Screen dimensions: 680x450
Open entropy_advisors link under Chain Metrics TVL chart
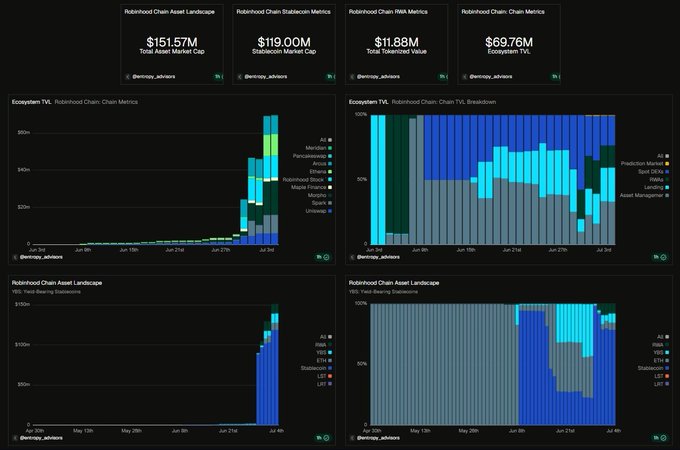tap(41, 257)
